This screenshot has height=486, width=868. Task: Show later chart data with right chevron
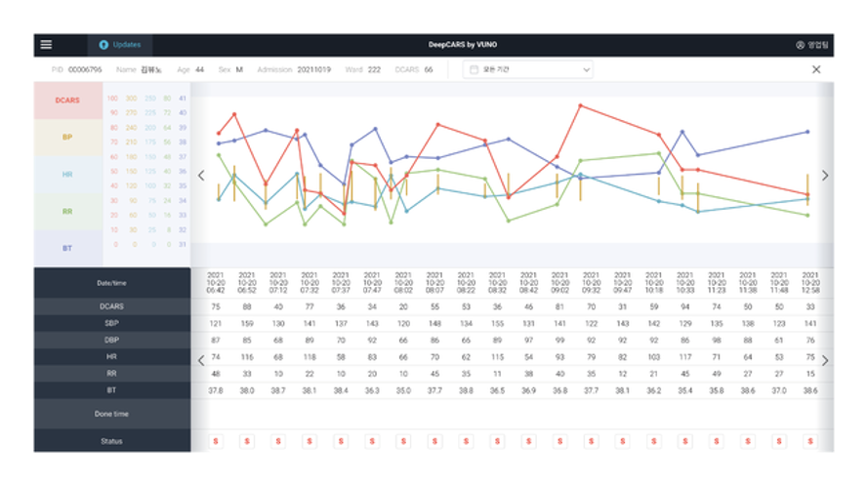[825, 176]
